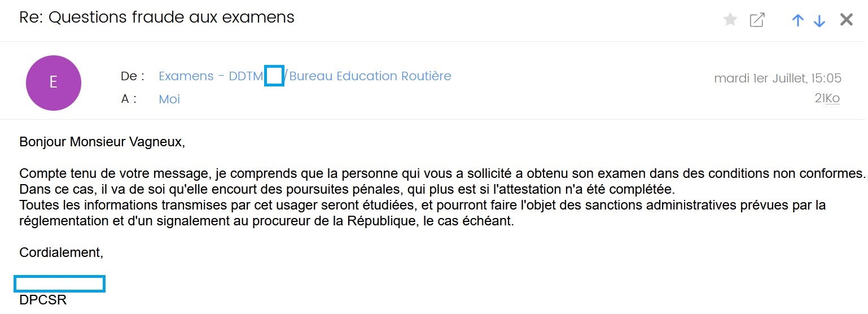Image resolution: width=868 pixels, height=314 pixels.
Task: Click the "De :" sender label
Action: click(133, 76)
